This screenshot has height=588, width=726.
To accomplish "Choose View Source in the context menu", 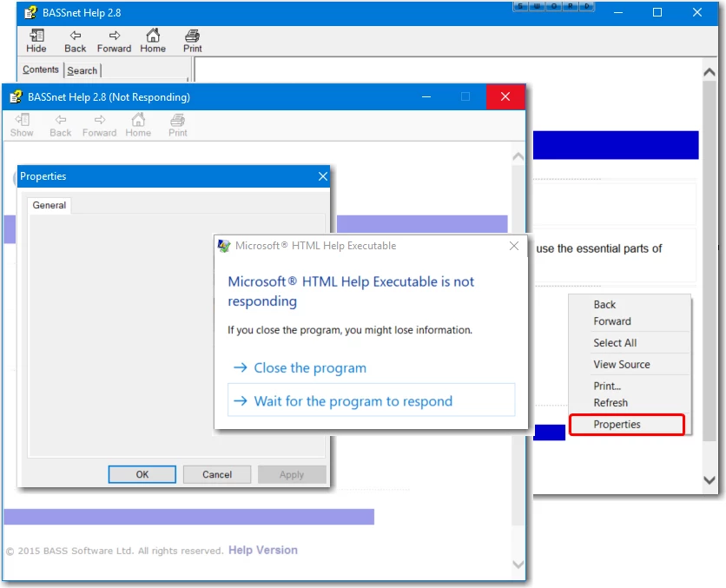I will (622, 365).
